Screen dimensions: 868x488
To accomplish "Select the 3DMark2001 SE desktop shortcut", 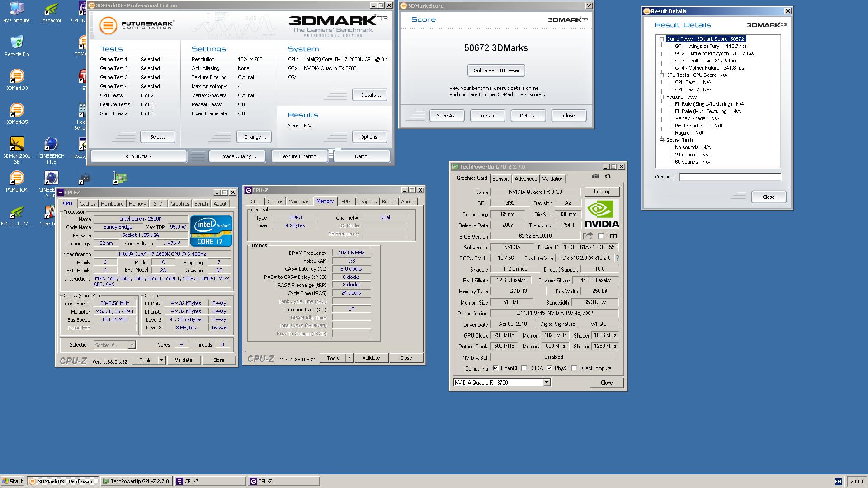I will (x=17, y=150).
